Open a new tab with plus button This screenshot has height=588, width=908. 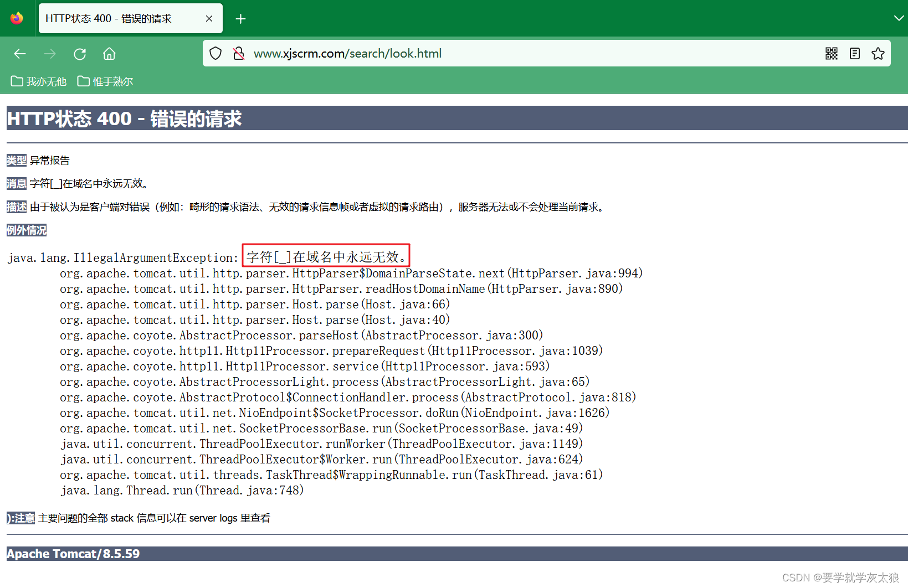click(240, 19)
